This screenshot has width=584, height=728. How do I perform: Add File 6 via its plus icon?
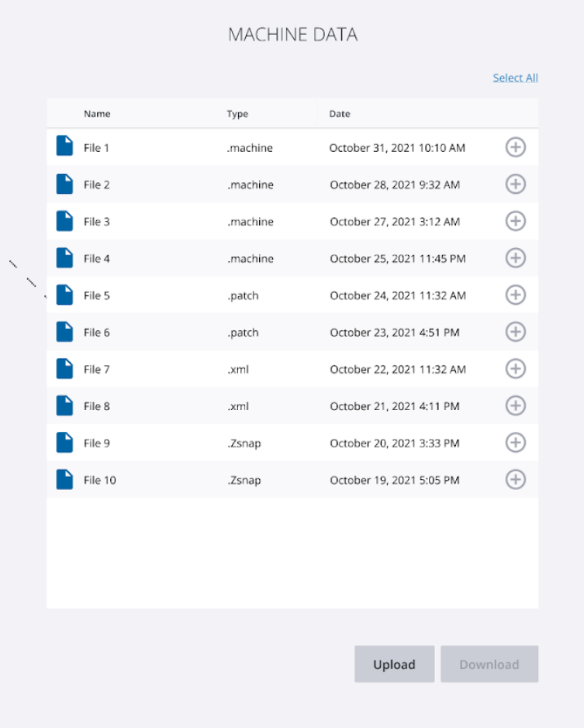(515, 332)
